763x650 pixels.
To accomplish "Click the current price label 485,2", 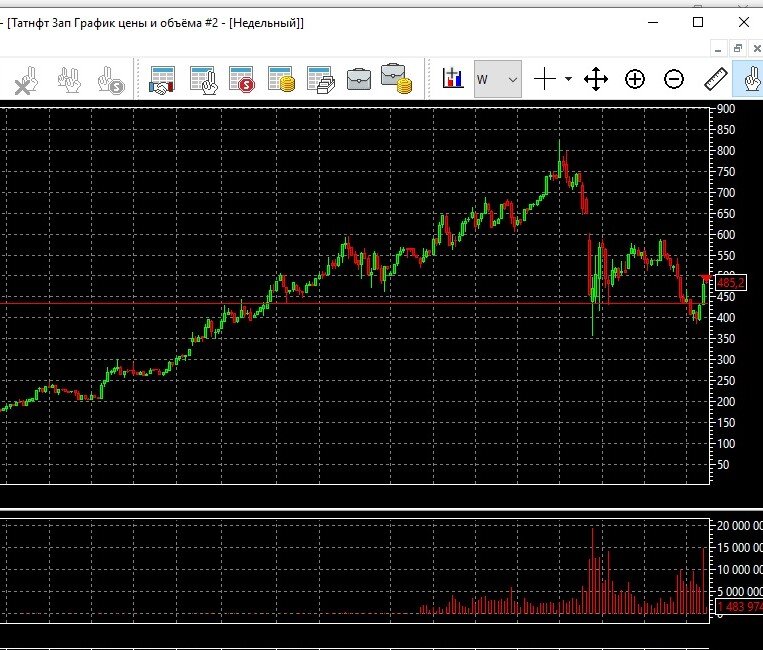I will coord(730,283).
